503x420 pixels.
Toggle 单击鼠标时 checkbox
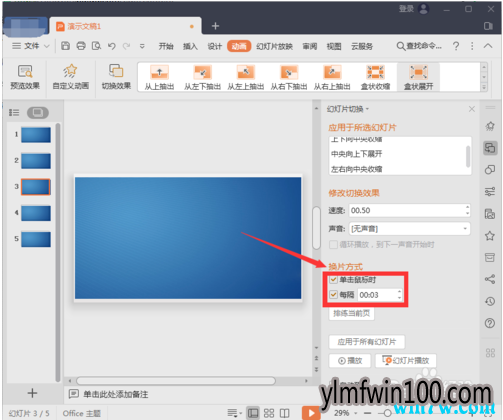333,279
